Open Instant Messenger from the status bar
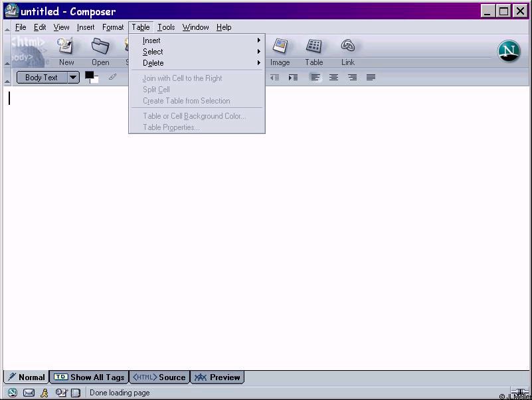This screenshot has height=400, width=532. [x=44, y=393]
